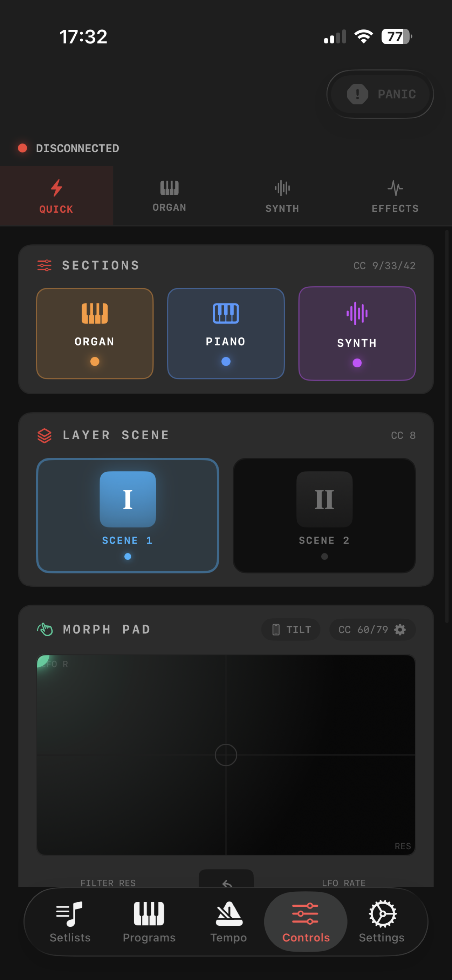Select layer Scene 1
The image size is (452, 980).
click(128, 515)
